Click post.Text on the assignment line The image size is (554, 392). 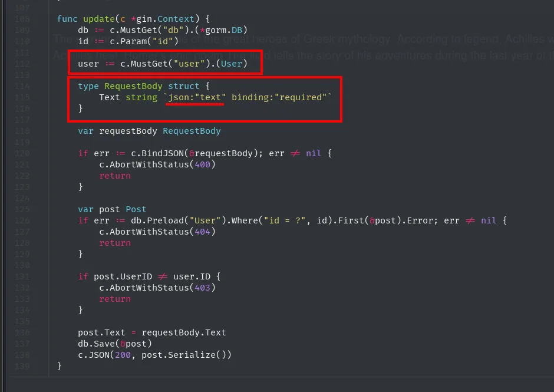[101, 332]
